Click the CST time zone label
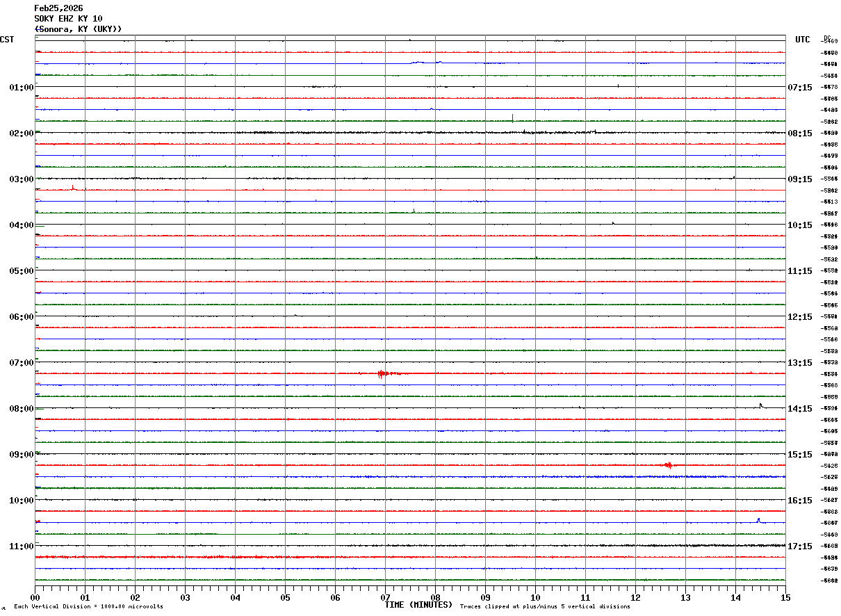Screen dimensions: 841x616 point(7,40)
